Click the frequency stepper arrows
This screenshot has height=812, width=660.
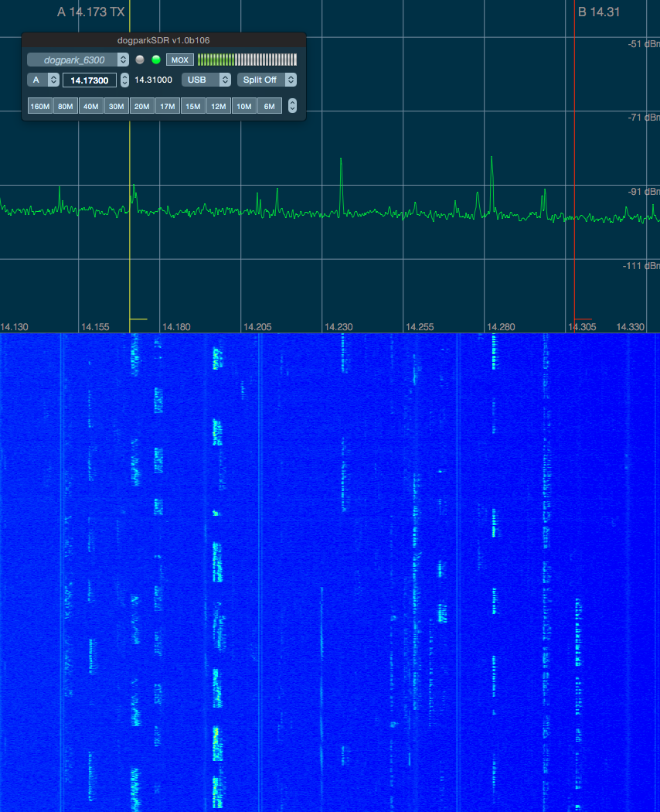coord(124,80)
